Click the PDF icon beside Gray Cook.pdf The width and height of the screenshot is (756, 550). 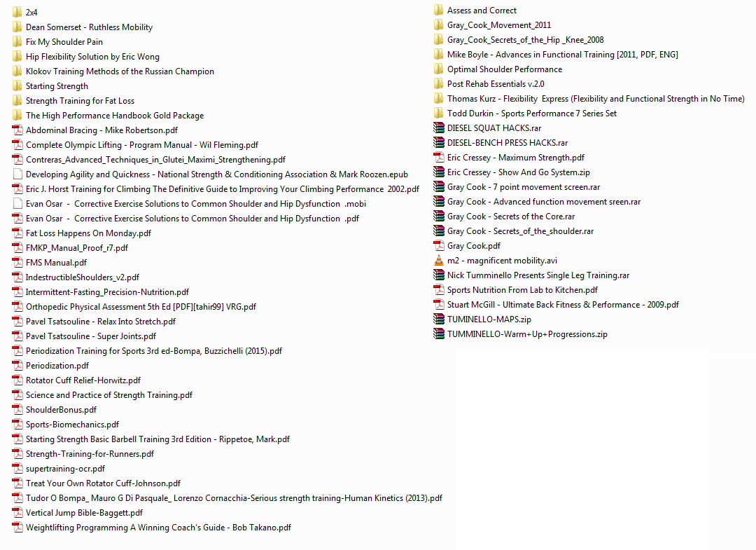(x=439, y=245)
